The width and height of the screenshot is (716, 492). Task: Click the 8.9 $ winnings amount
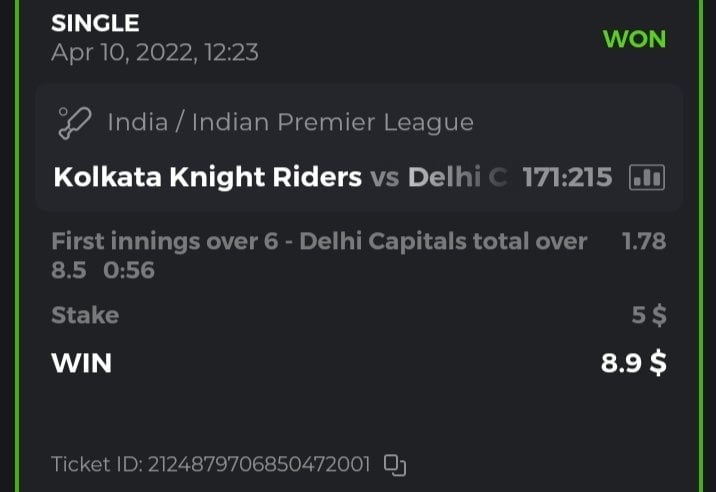click(x=633, y=363)
